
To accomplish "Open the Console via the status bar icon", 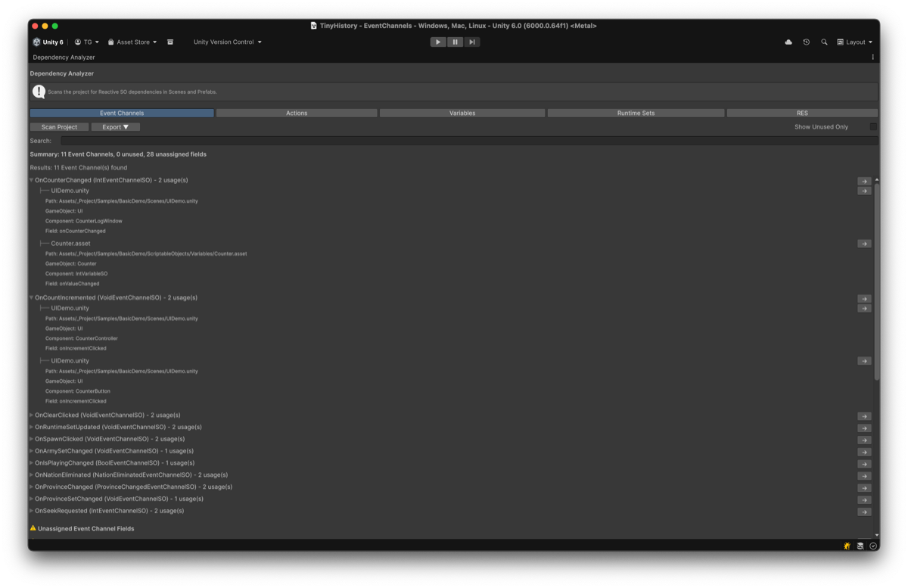I will [860, 546].
